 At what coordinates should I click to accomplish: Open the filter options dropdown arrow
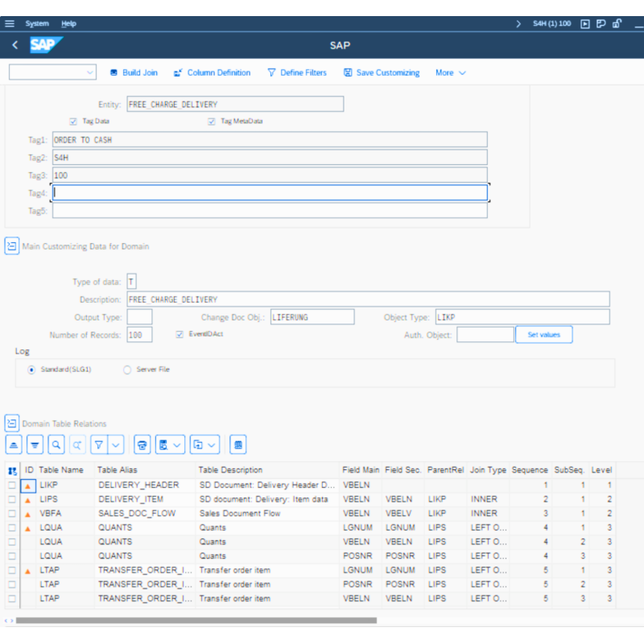pyautogui.click(x=116, y=444)
